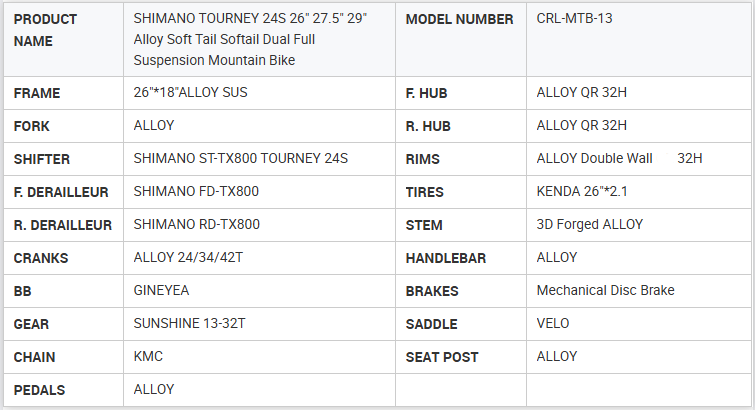Select the KENDA 26"*2.1 tires value
This screenshot has width=755, height=410.
pos(582,192)
